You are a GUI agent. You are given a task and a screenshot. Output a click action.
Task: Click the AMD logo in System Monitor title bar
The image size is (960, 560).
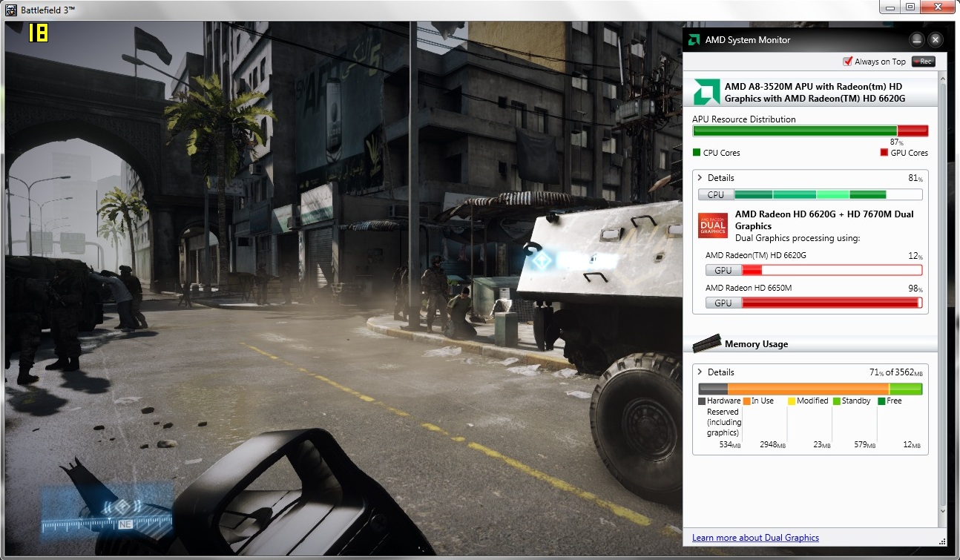tap(693, 40)
